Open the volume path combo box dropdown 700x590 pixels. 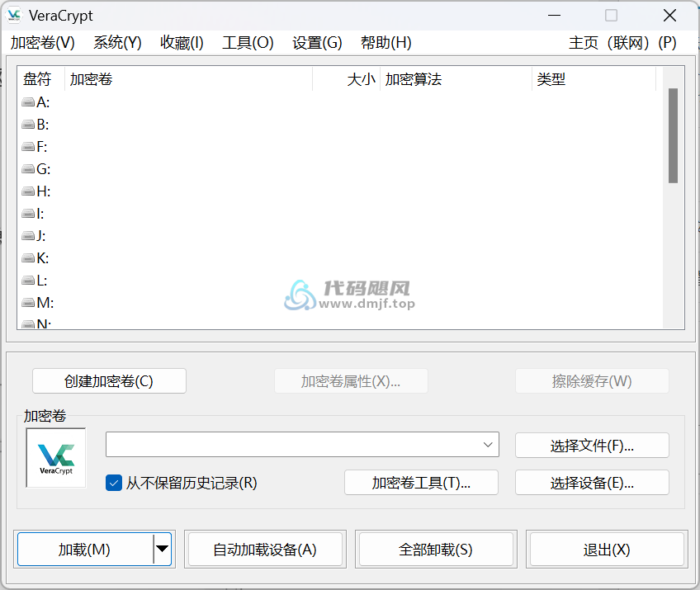click(x=488, y=445)
